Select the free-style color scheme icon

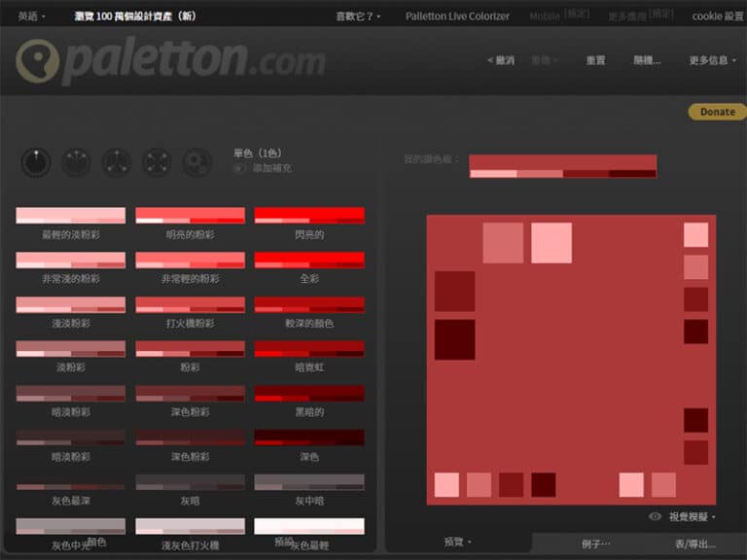pos(196,162)
